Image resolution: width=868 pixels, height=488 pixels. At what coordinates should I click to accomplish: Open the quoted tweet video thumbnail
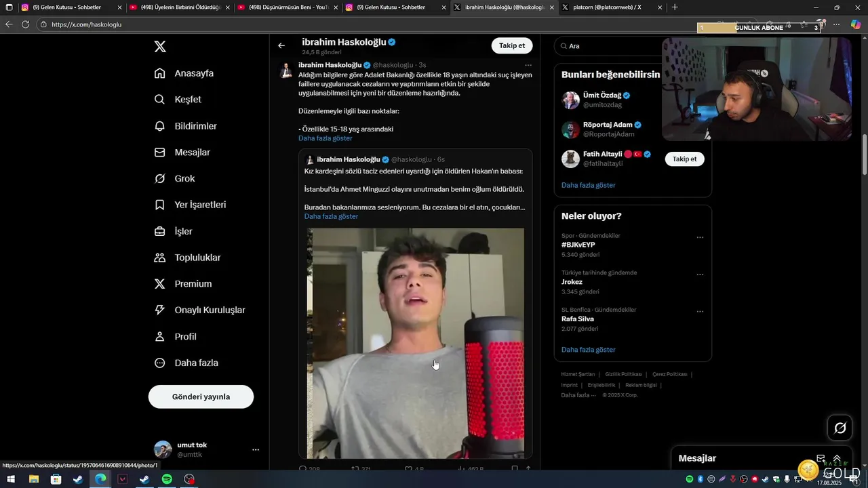[x=415, y=343]
